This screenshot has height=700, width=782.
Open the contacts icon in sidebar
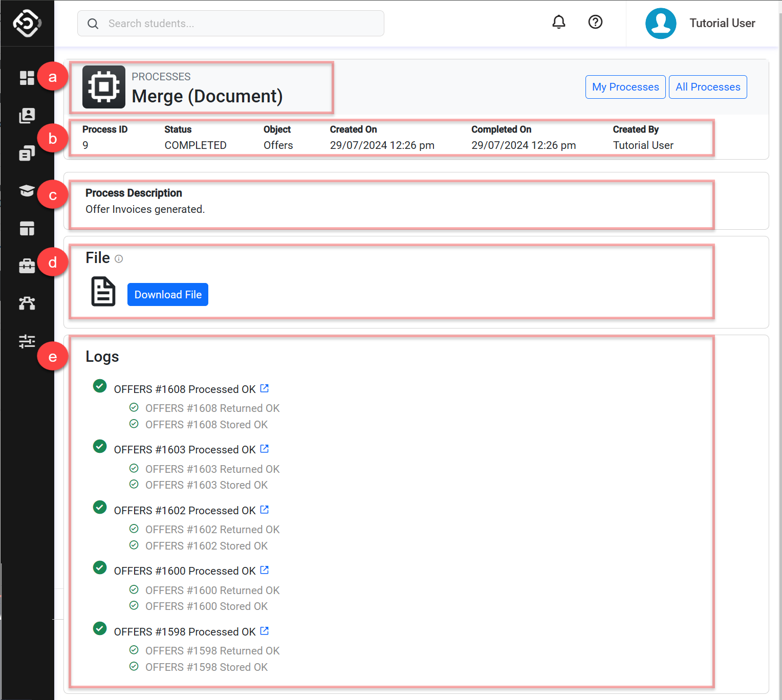27,116
